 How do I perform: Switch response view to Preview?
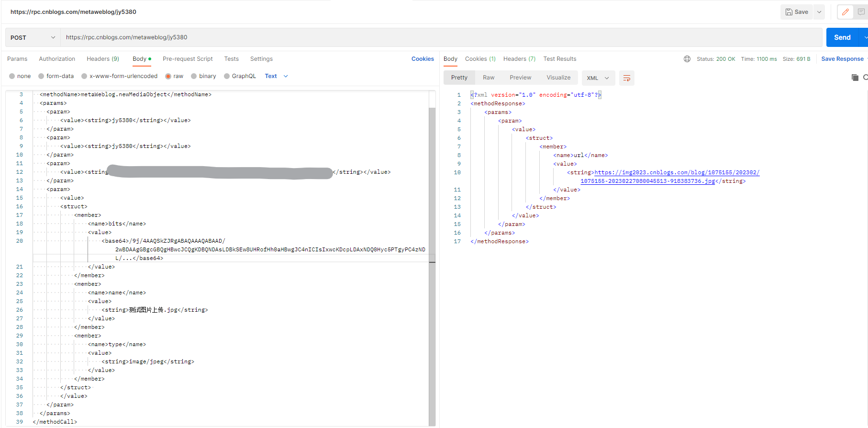520,78
